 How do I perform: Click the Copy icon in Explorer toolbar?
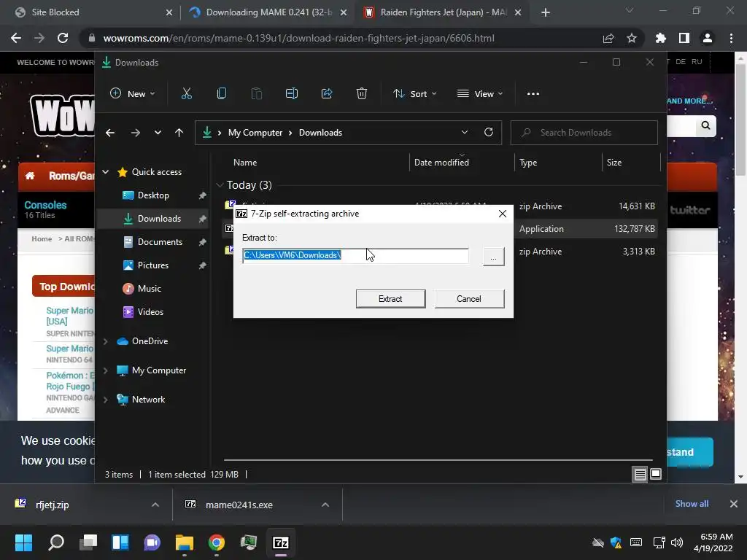pyautogui.click(x=222, y=94)
